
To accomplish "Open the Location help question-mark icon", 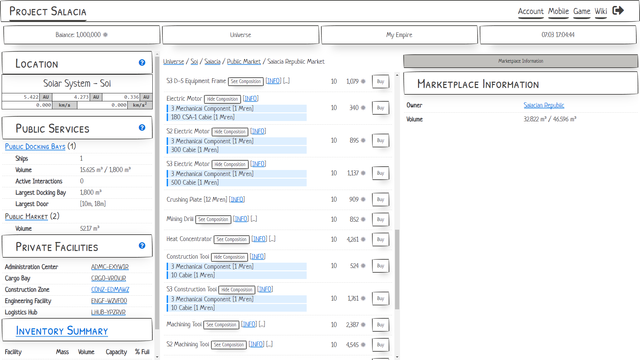I will click(x=142, y=62).
